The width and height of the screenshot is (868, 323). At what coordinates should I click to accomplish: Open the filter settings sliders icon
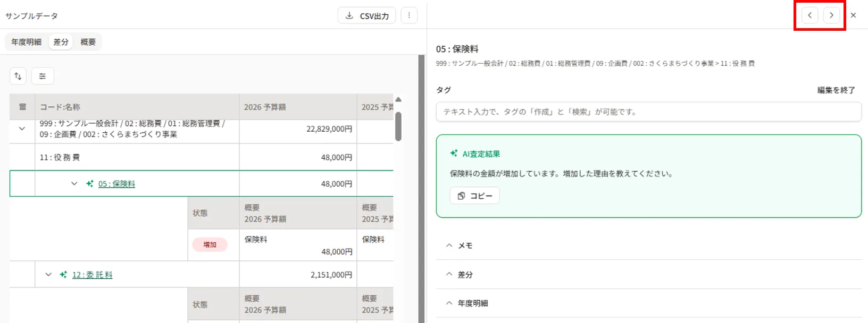click(x=43, y=76)
